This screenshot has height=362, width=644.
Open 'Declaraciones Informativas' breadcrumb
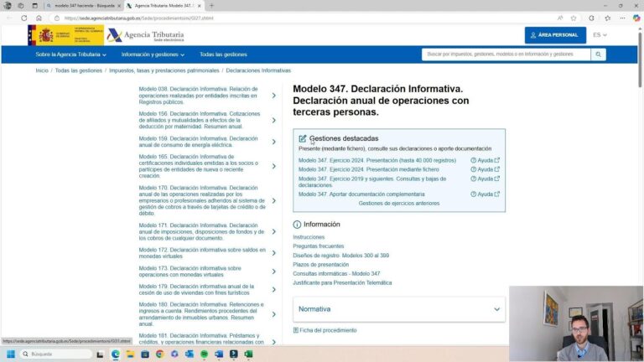[x=258, y=70]
